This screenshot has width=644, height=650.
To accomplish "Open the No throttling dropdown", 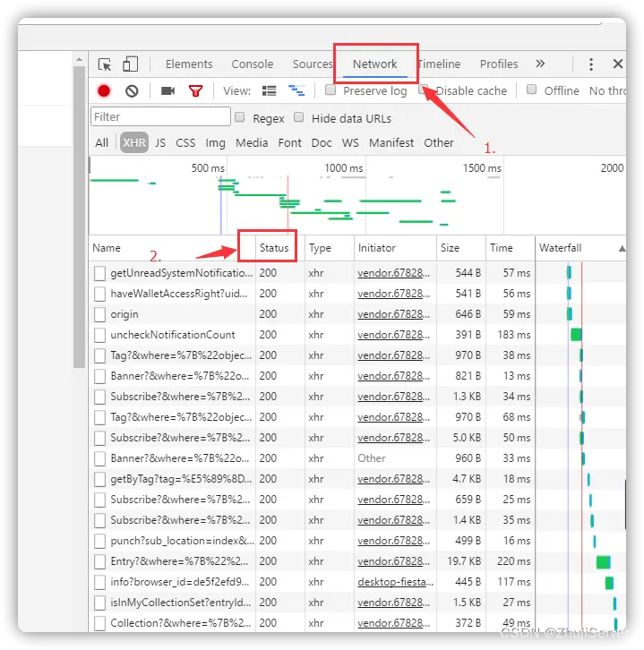I will pos(607,90).
